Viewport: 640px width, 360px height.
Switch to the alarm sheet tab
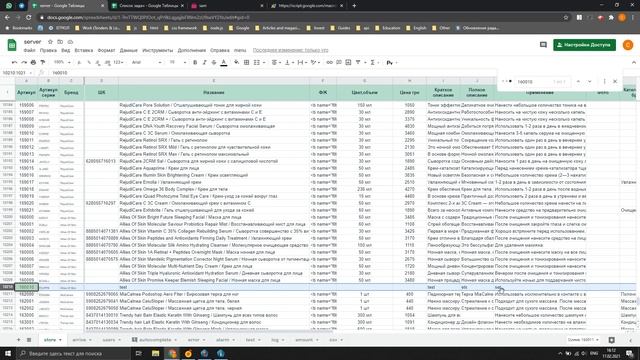click(x=225, y=340)
